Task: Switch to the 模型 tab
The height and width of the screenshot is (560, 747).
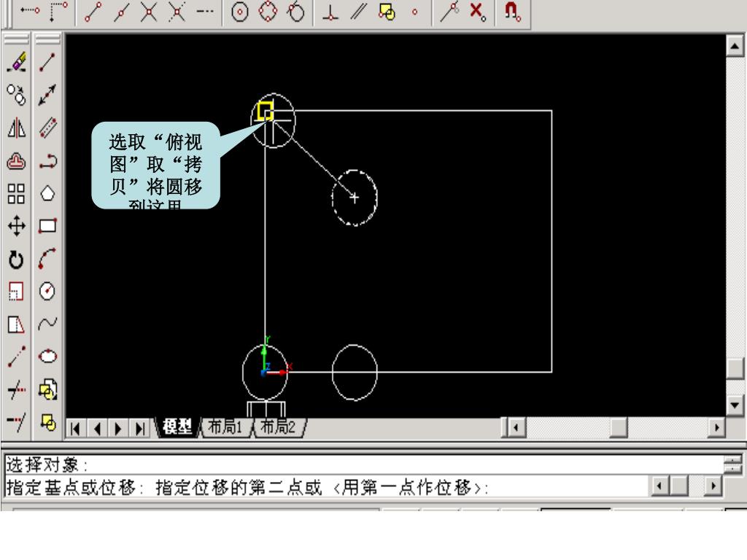Action: tap(177, 427)
